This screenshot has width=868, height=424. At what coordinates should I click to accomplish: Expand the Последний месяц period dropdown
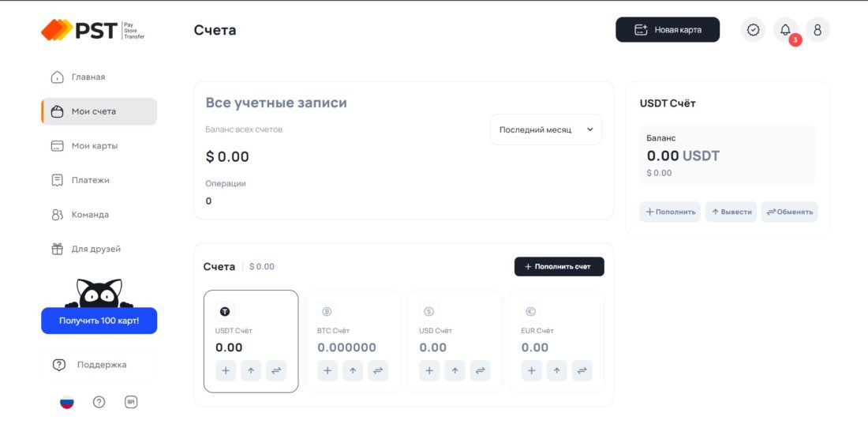(545, 129)
